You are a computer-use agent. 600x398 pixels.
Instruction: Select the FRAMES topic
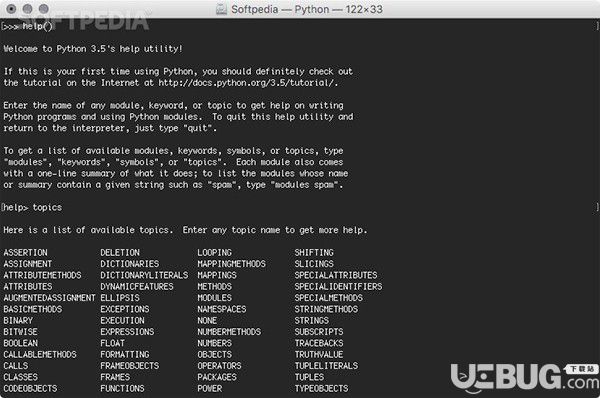pyautogui.click(x=115, y=377)
